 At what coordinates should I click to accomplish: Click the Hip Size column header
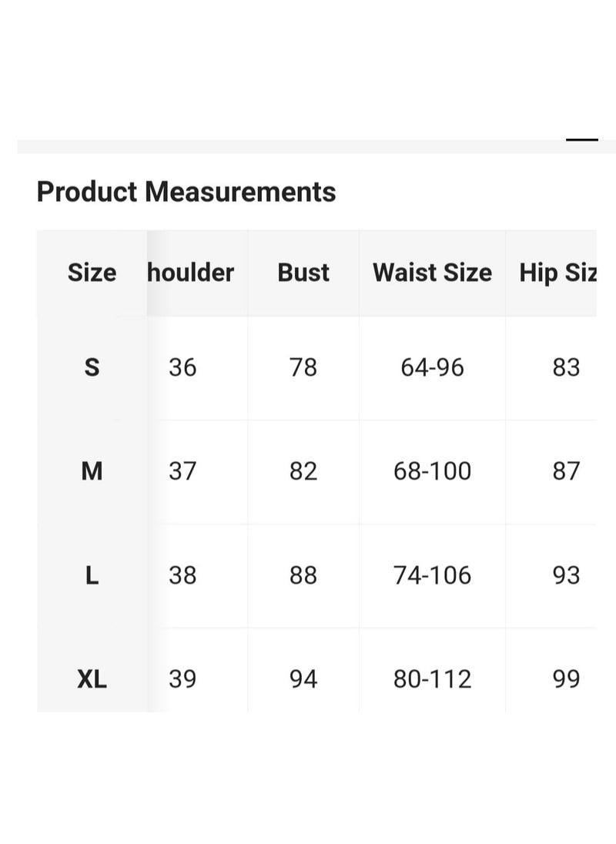(558, 273)
